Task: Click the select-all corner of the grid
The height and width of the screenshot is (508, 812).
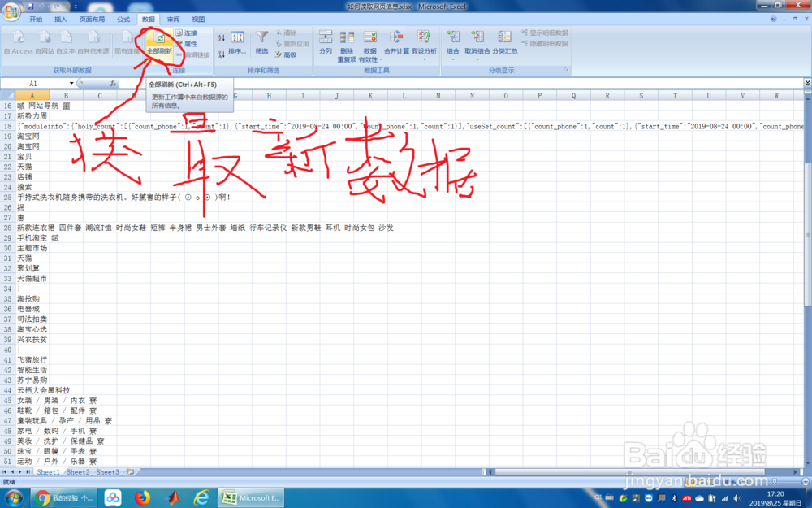Action: pyautogui.click(x=7, y=95)
